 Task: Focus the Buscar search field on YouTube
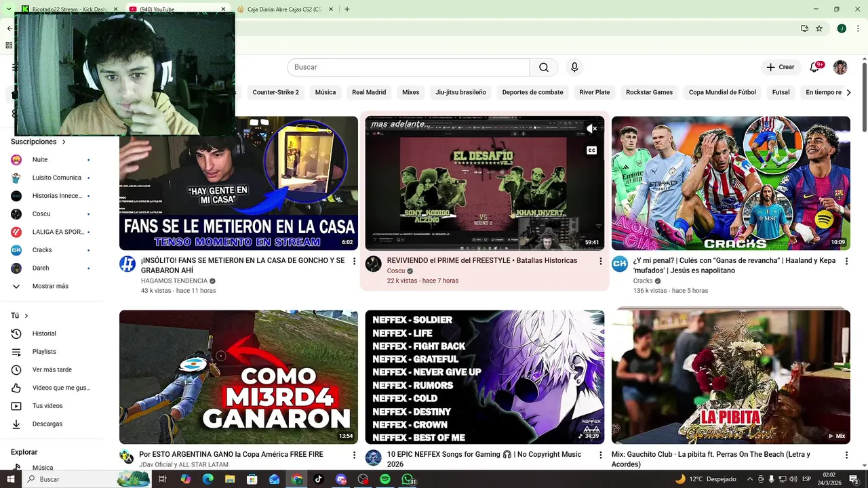click(x=408, y=67)
